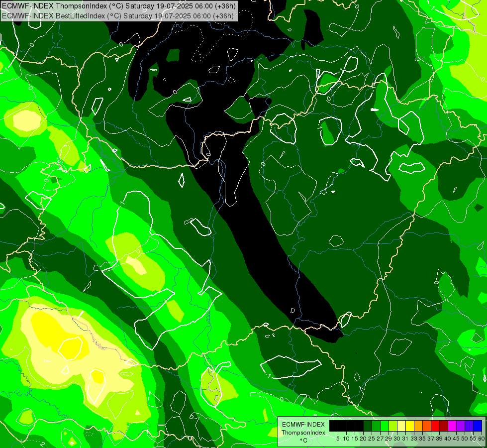Click the BestLiftedIndex title line at top
The width and height of the screenshot is (487, 448).
click(118, 16)
